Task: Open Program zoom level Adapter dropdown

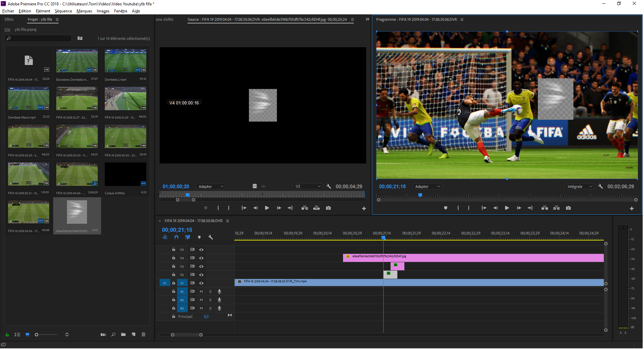Action: 427,187
